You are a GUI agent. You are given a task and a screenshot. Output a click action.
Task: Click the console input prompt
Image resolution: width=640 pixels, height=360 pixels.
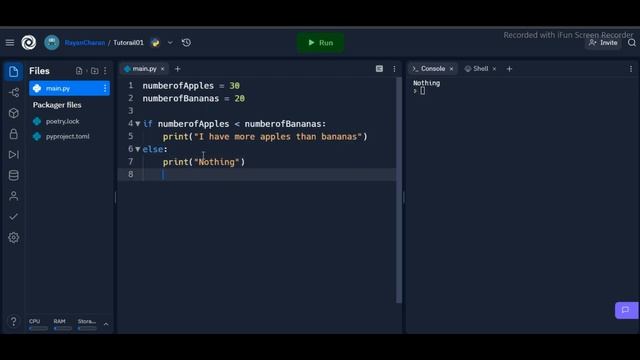coord(422,91)
